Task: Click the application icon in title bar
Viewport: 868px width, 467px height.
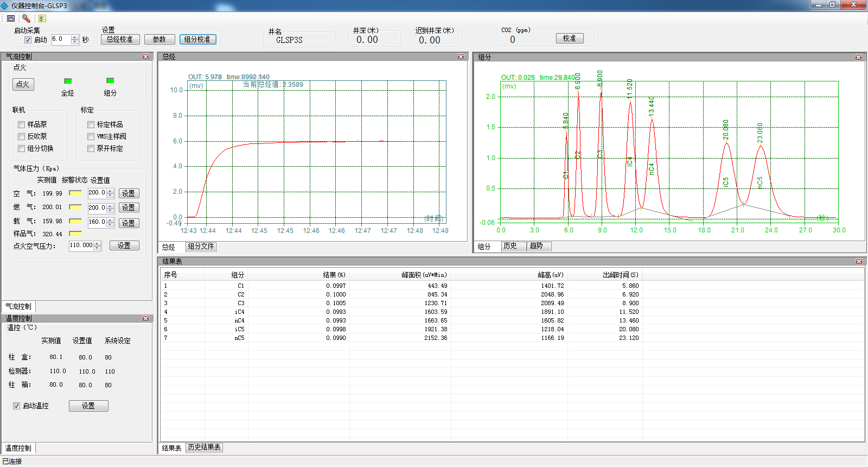Action: point(5,5)
